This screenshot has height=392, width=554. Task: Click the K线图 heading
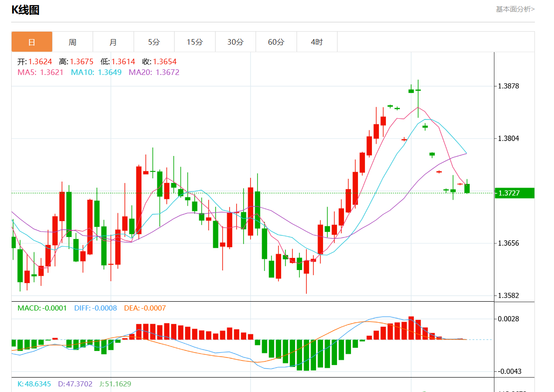pos(25,10)
